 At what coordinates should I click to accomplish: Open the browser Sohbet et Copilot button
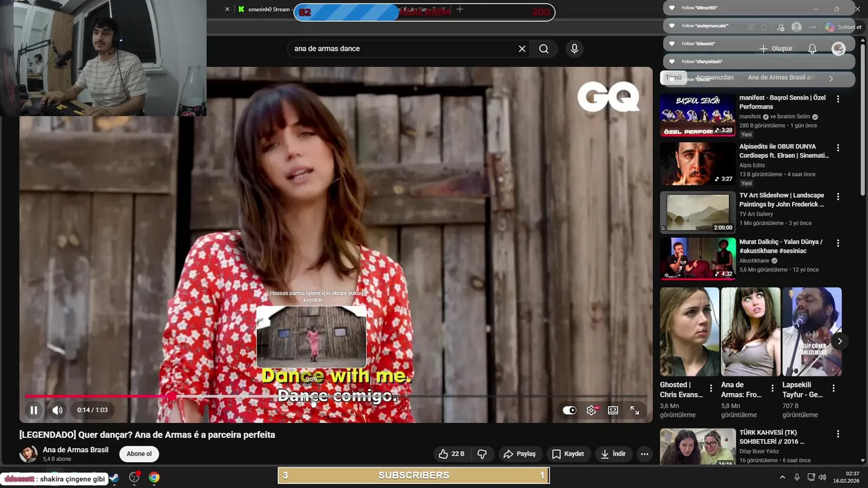point(843,27)
